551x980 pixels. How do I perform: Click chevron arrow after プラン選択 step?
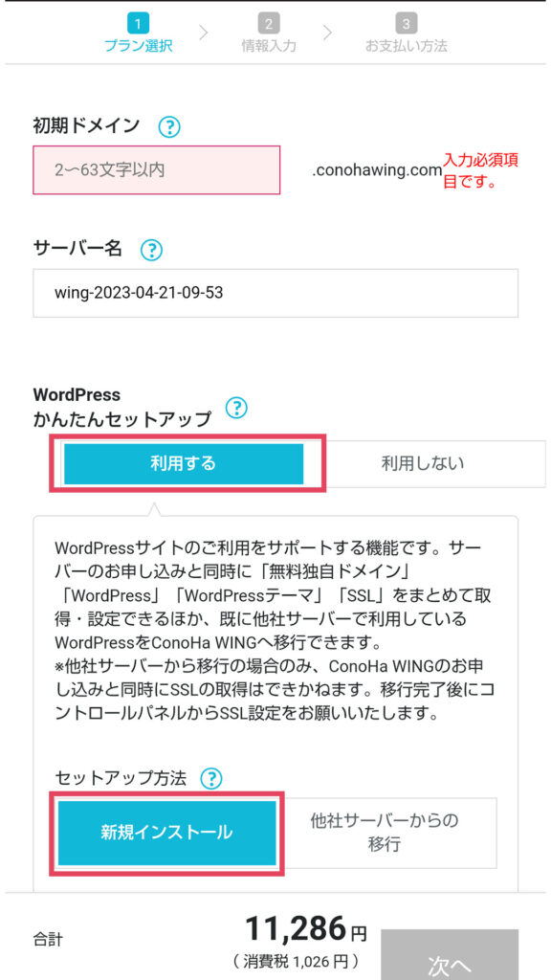203,33
